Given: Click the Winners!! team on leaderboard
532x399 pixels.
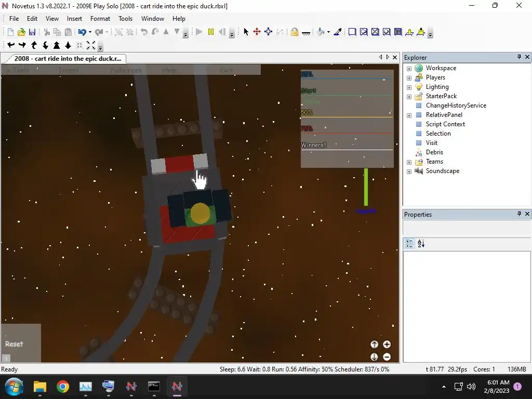Looking at the screenshot, I should pos(313,145).
